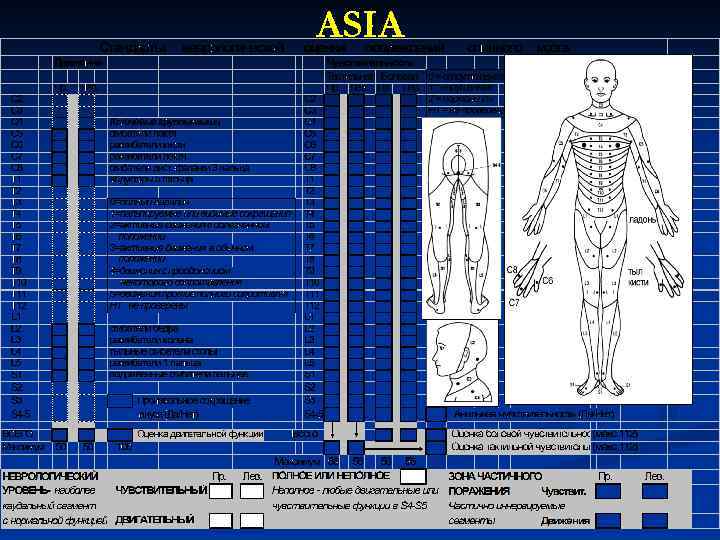Click the ЧУВСТВИТЕЛЬНЫЙ right (Пр.) level box
Screen dimensions: 720x540
(220, 491)
